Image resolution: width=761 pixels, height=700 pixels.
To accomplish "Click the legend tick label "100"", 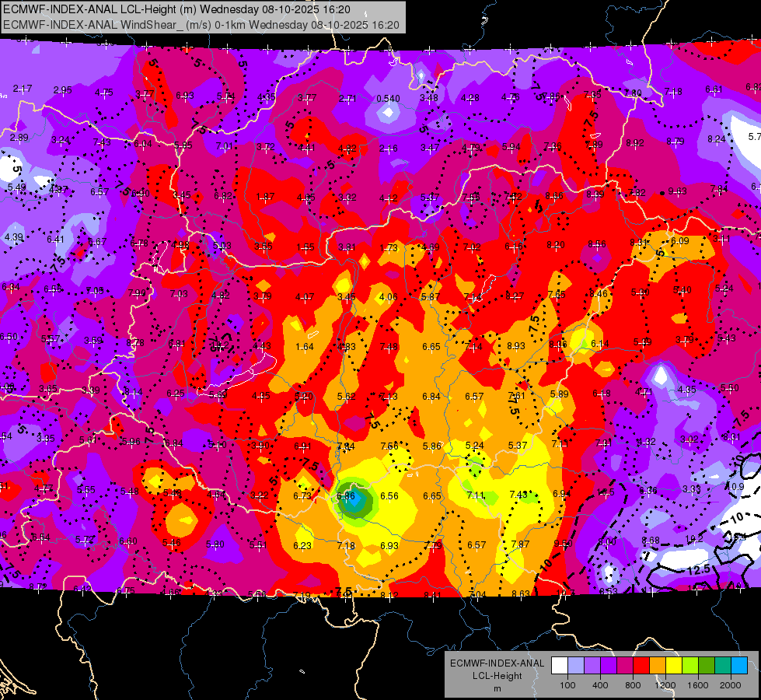I will (567, 685).
